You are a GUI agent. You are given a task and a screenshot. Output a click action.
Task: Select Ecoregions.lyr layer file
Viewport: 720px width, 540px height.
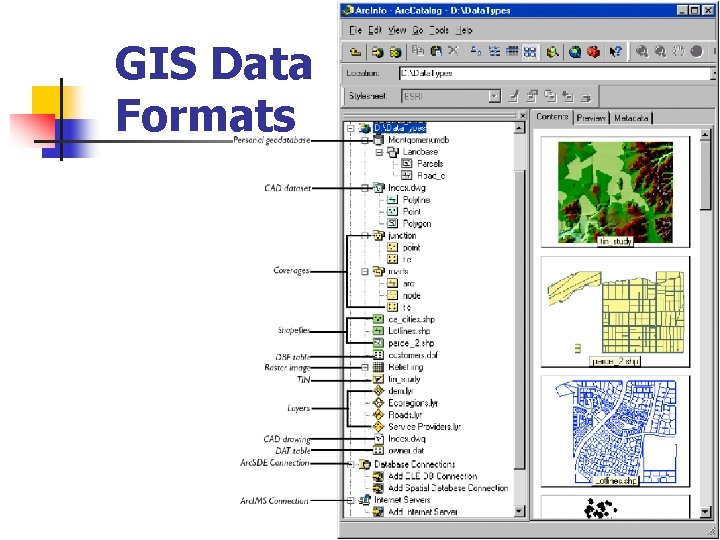tap(413, 403)
